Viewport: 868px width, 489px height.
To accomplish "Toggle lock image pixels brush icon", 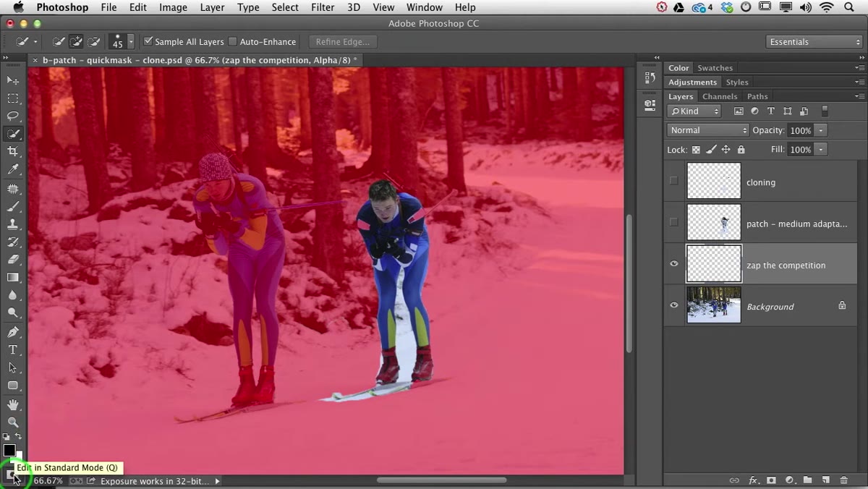I will click(711, 150).
